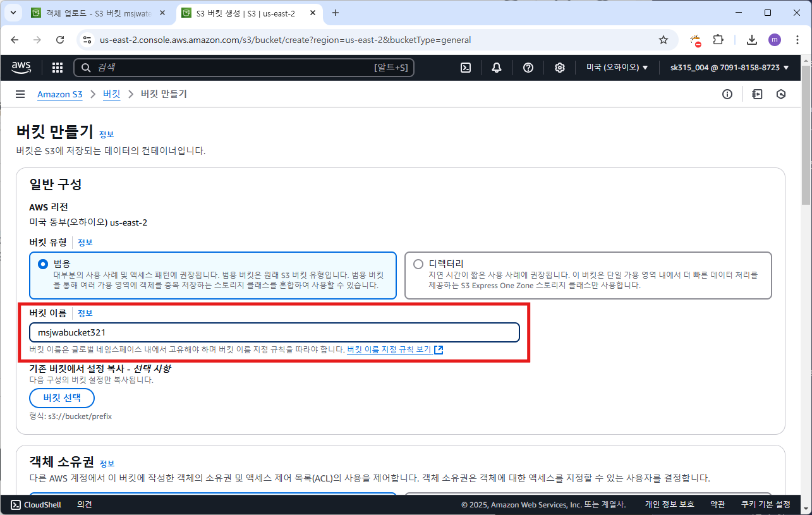Open 정보 link beside 버킷 만들기 heading
This screenshot has width=812, height=515.
[106, 134]
